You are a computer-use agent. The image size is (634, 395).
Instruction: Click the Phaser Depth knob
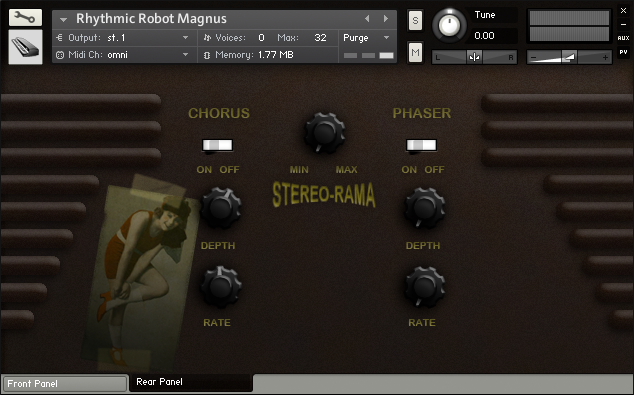pyautogui.click(x=425, y=208)
